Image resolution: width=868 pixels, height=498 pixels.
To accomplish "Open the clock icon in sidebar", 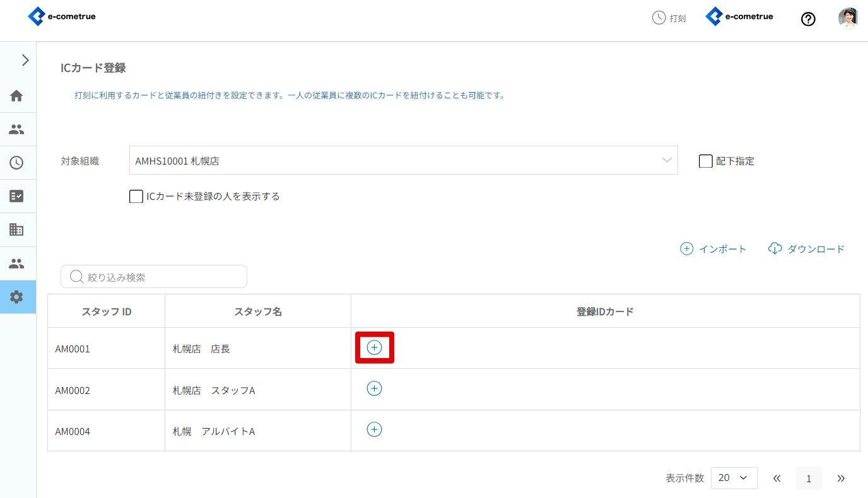I will coord(17,163).
